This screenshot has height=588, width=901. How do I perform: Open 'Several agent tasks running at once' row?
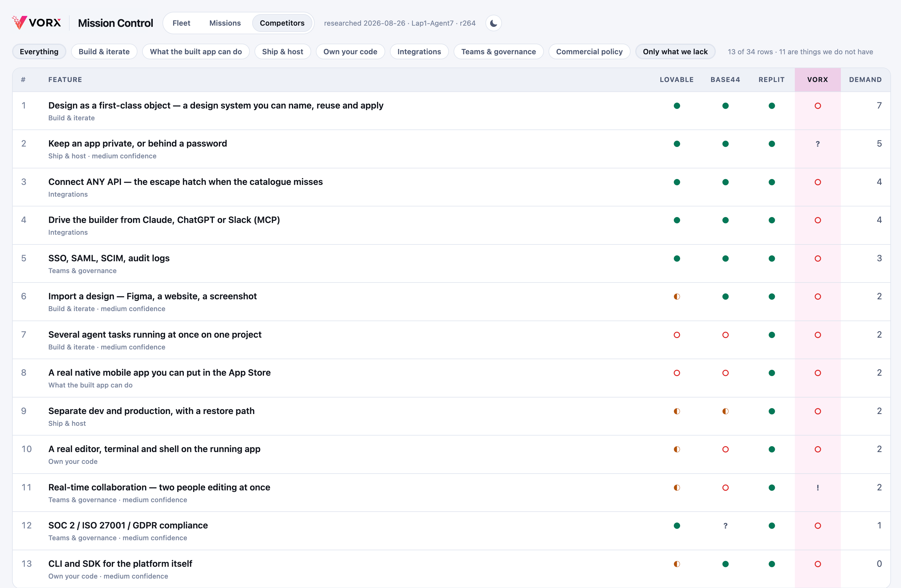pos(451,340)
